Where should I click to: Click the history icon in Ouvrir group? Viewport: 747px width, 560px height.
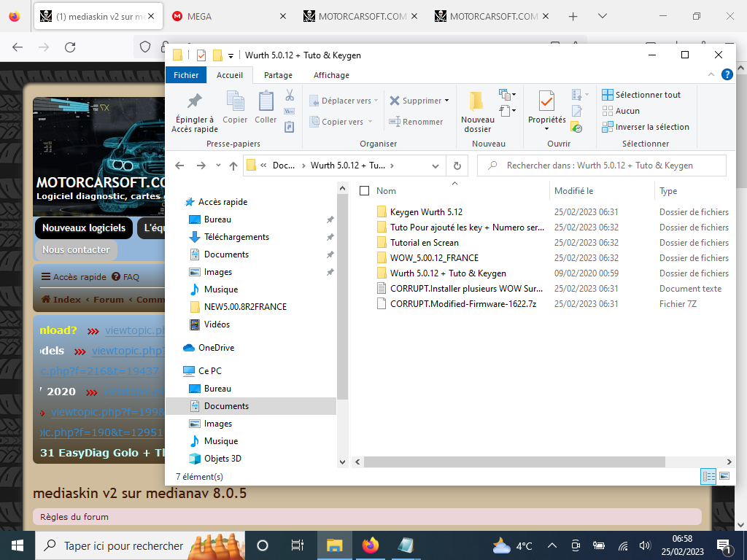[576, 128]
